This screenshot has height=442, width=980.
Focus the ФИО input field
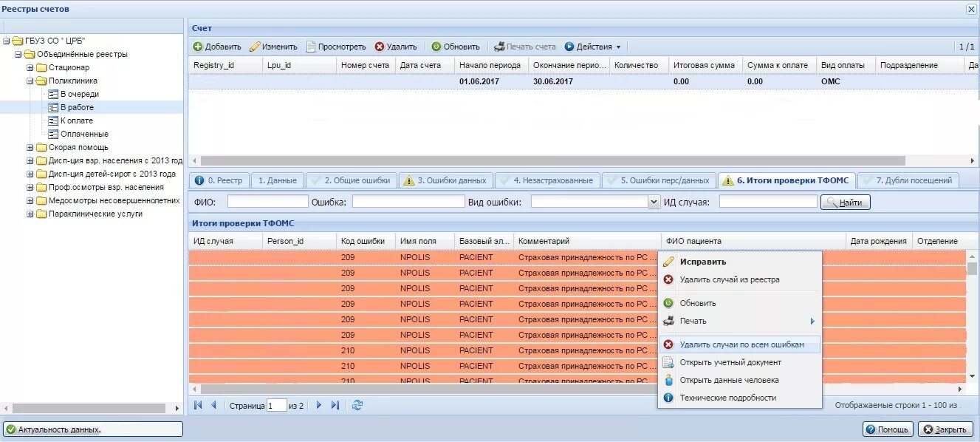click(x=268, y=201)
